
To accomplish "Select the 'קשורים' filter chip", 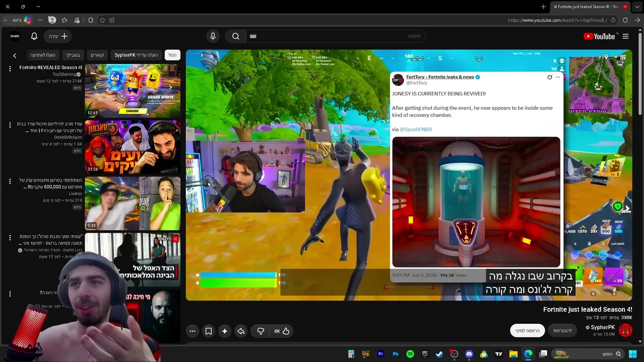I will click(x=97, y=55).
